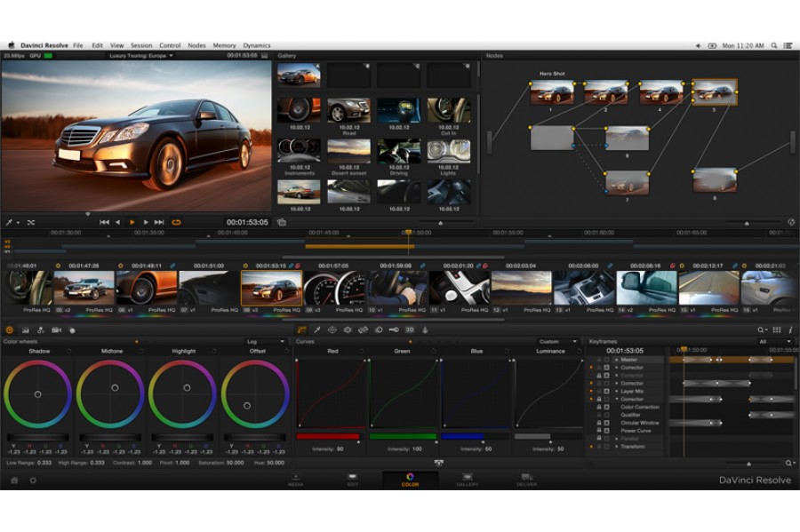Viewport: 800px width, 532px height.
Task: Reset the Midtone color wheel
Action: 141,351
